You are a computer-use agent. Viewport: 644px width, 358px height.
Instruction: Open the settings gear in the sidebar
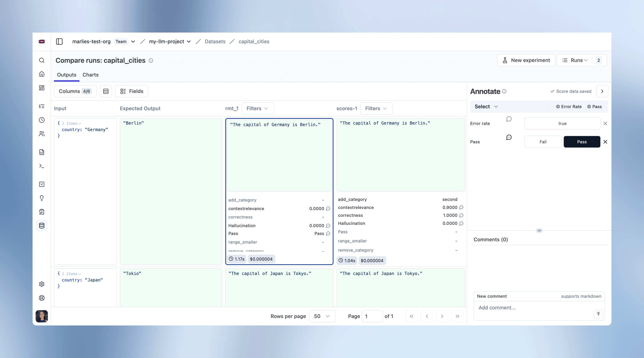click(x=42, y=284)
